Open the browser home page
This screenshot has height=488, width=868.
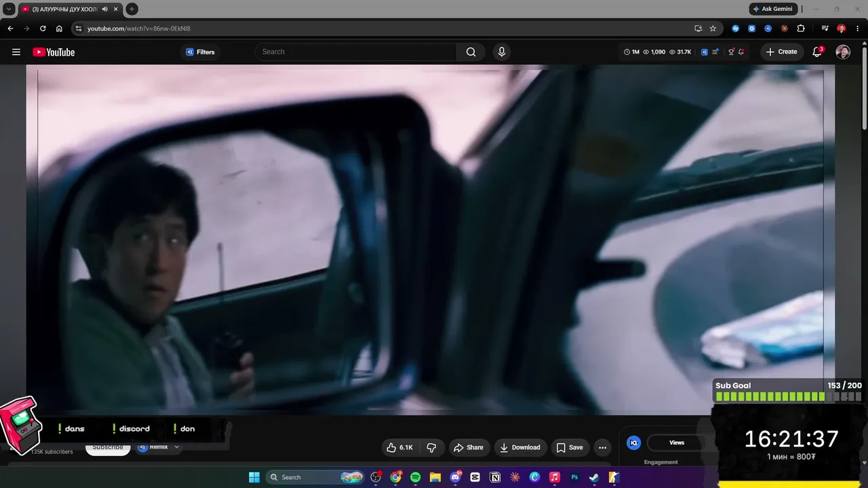coord(59,28)
